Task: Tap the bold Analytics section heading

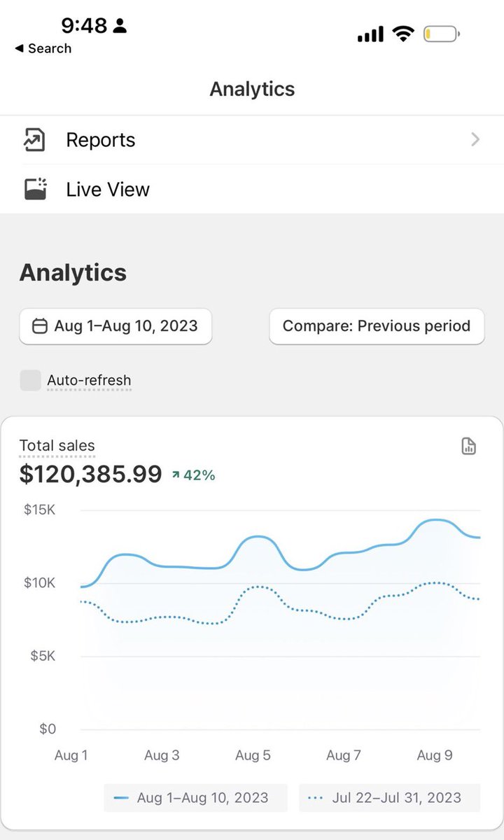Action: point(73,272)
